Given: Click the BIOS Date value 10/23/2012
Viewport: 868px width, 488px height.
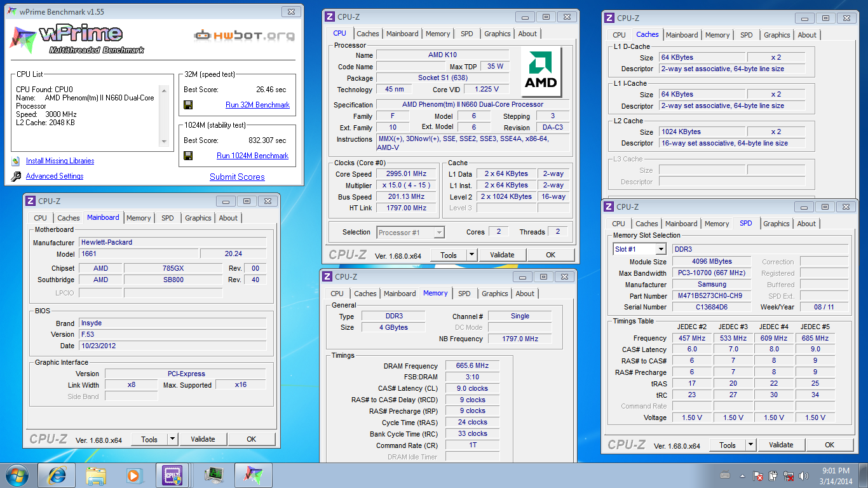Looking at the screenshot, I should 172,346.
